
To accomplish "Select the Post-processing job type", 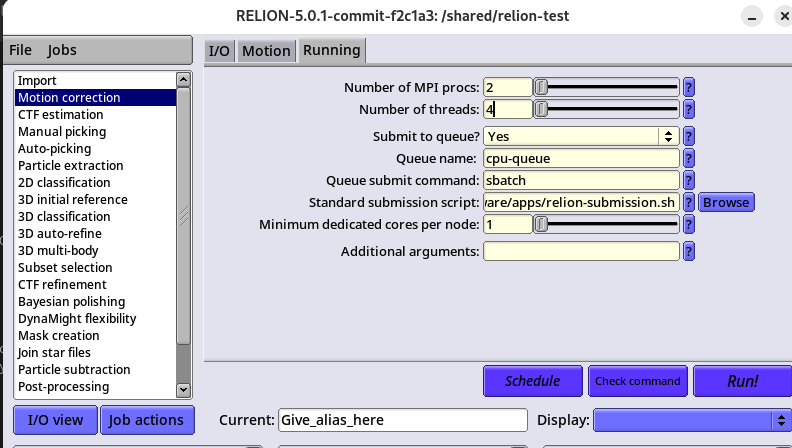I will pos(96,387).
